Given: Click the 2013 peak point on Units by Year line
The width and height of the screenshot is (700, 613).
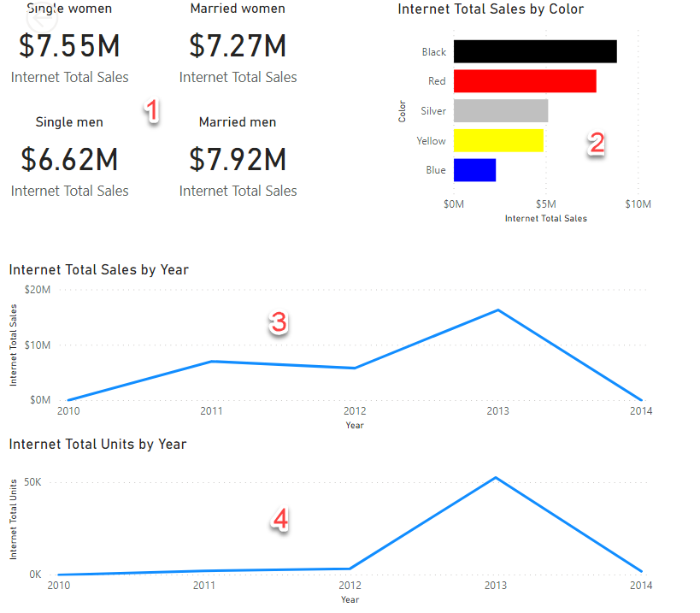Looking at the screenshot, I should (496, 478).
